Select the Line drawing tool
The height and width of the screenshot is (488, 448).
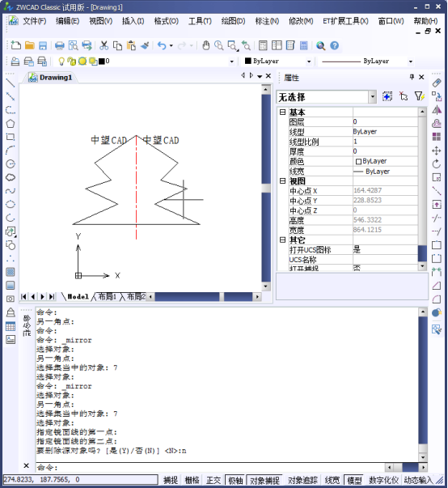[11, 83]
